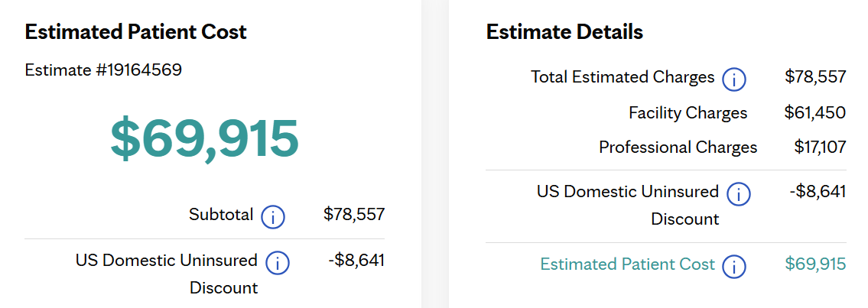Click the Estimate Details heading
Image resolution: width=868 pixels, height=308 pixels.
click(564, 32)
